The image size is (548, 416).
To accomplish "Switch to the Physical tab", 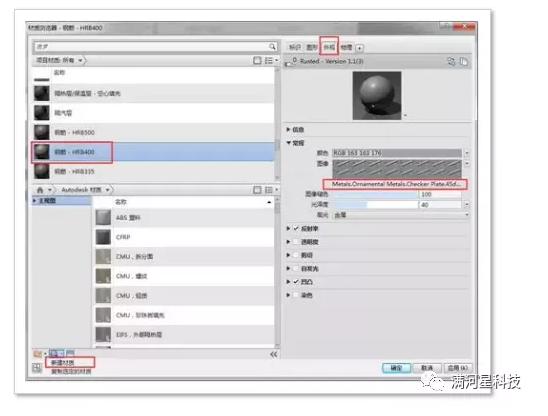I will [x=346, y=47].
